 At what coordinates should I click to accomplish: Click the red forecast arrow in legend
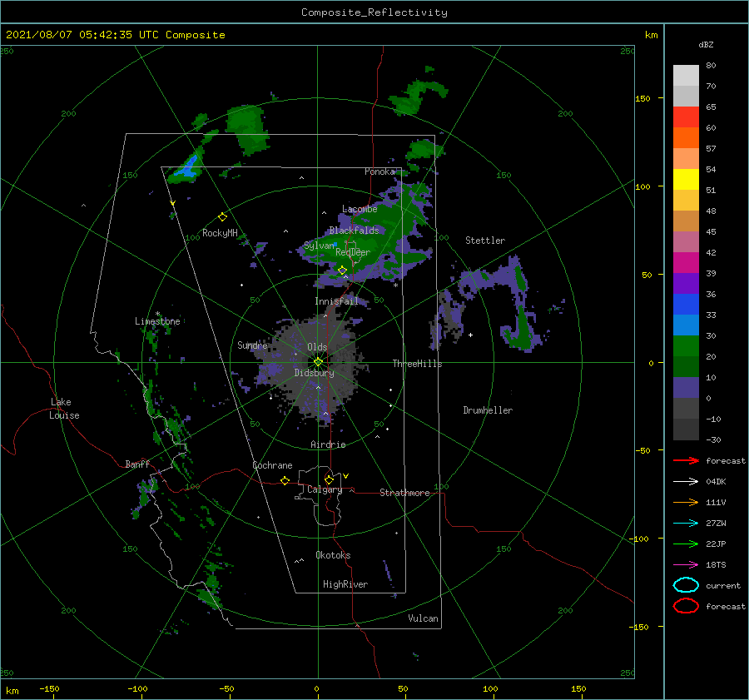(686, 460)
